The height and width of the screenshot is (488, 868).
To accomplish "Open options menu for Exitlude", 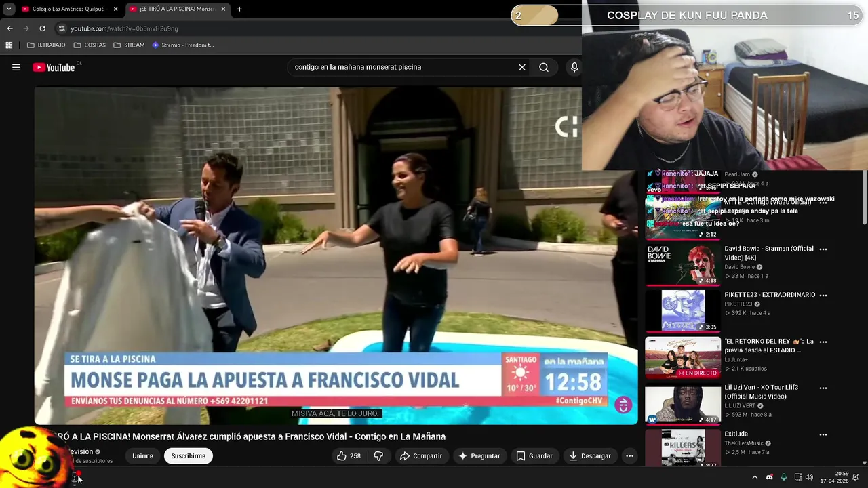I will click(x=823, y=435).
